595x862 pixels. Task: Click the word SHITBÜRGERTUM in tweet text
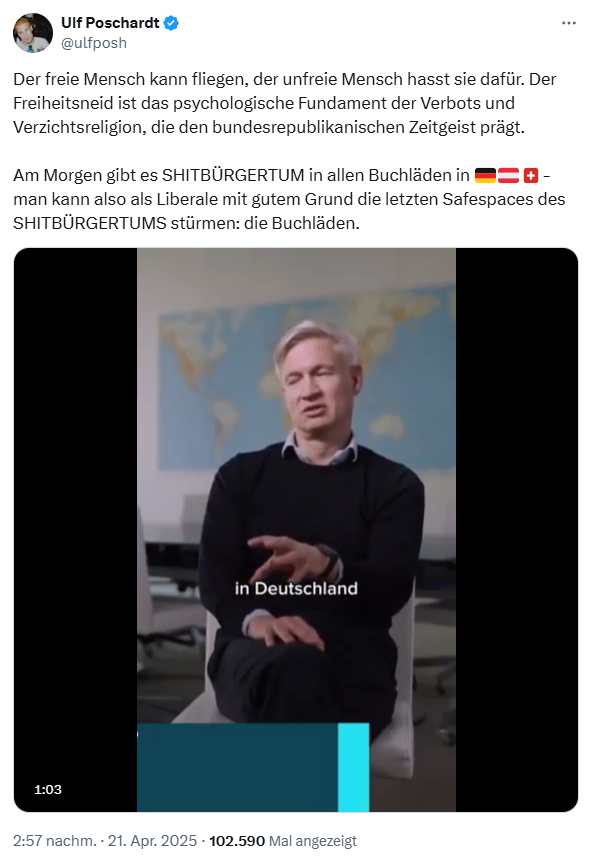point(233,175)
